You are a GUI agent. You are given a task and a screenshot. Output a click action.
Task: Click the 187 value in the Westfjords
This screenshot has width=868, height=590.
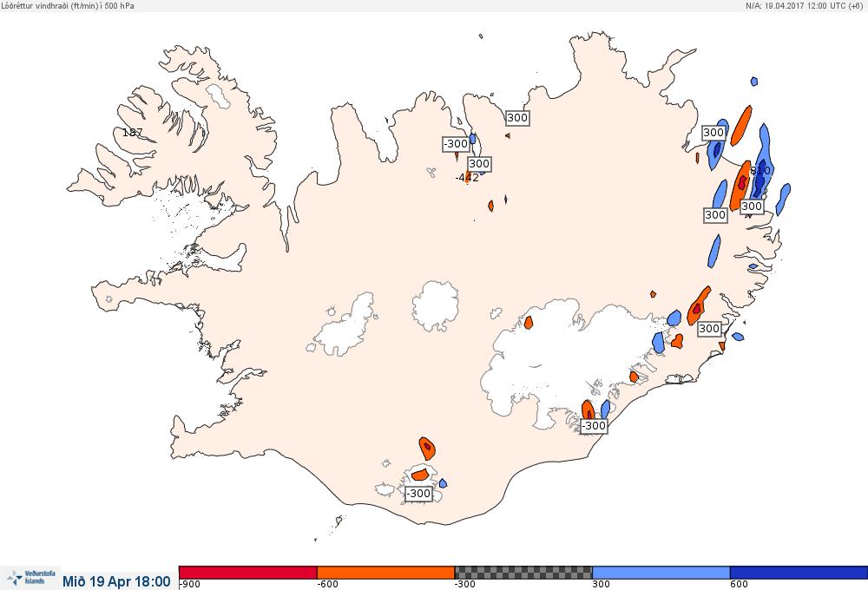[x=132, y=132]
